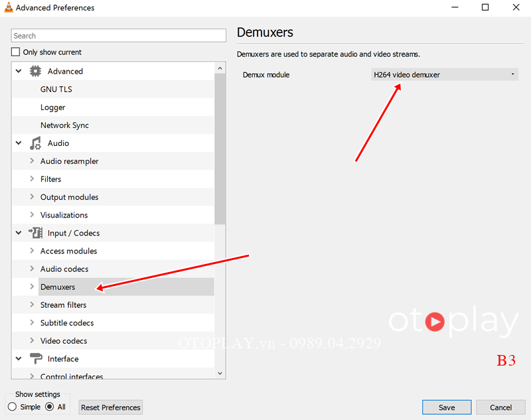The image size is (531, 420).
Task: Select the Audio category label
Action: click(x=58, y=143)
